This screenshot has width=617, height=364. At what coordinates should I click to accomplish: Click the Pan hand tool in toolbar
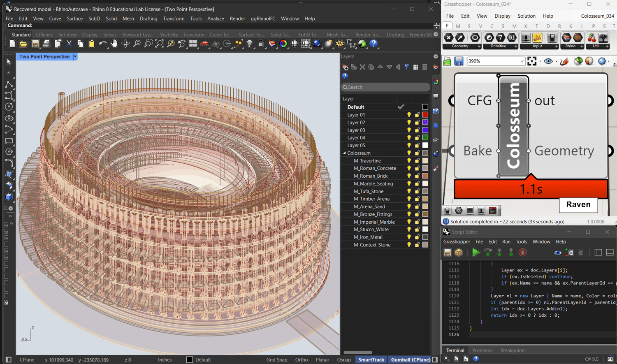pos(114,44)
